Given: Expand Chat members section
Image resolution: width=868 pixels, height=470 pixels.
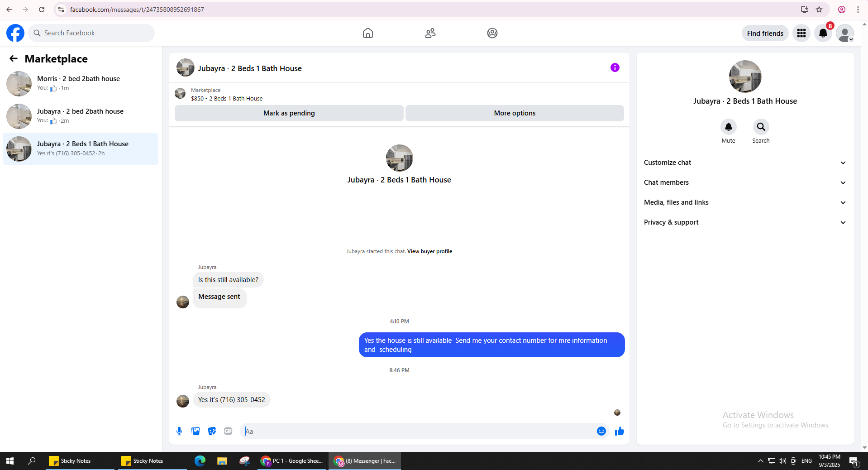Looking at the screenshot, I should pyautogui.click(x=745, y=182).
